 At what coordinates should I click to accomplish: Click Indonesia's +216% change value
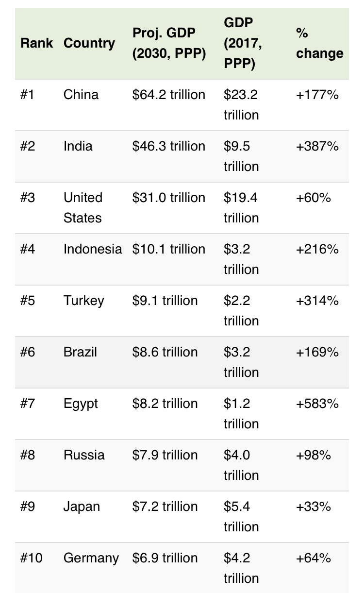pos(317,249)
